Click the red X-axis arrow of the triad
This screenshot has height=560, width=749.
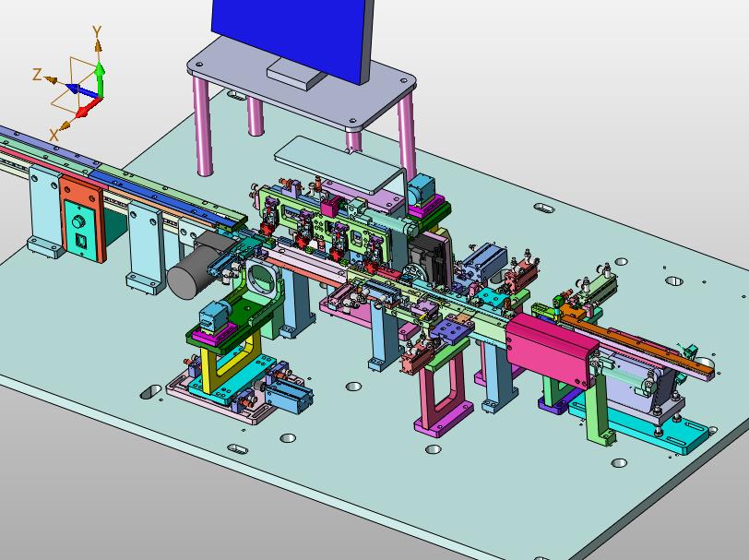89,108
